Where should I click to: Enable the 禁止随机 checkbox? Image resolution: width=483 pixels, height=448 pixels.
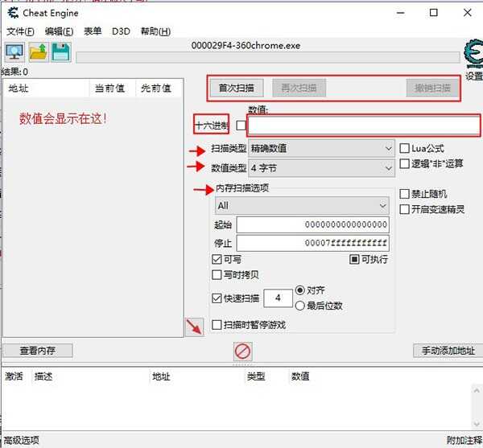[404, 194]
